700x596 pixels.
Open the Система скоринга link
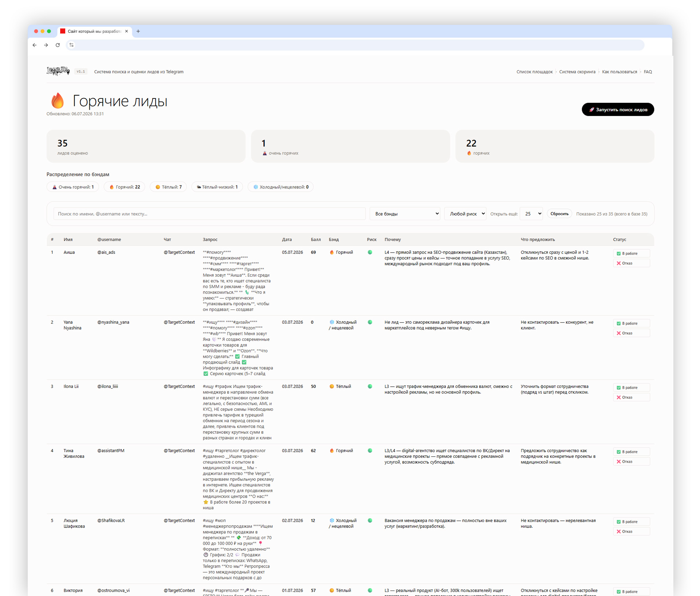click(x=577, y=72)
